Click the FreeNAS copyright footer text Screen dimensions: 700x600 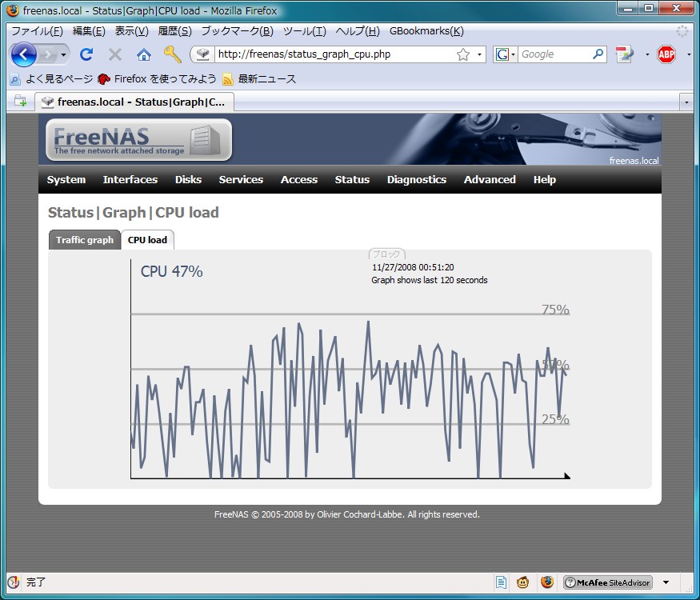pos(347,514)
